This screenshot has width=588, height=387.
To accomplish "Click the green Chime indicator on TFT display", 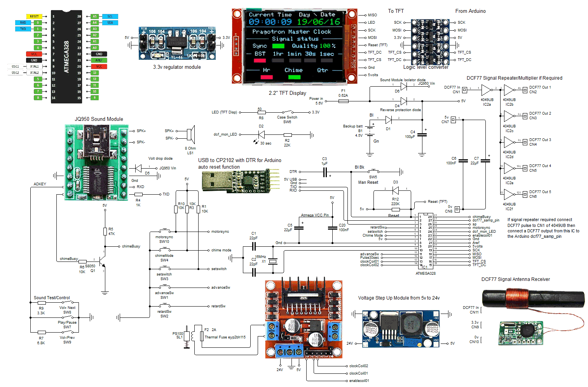I will point(294,77).
